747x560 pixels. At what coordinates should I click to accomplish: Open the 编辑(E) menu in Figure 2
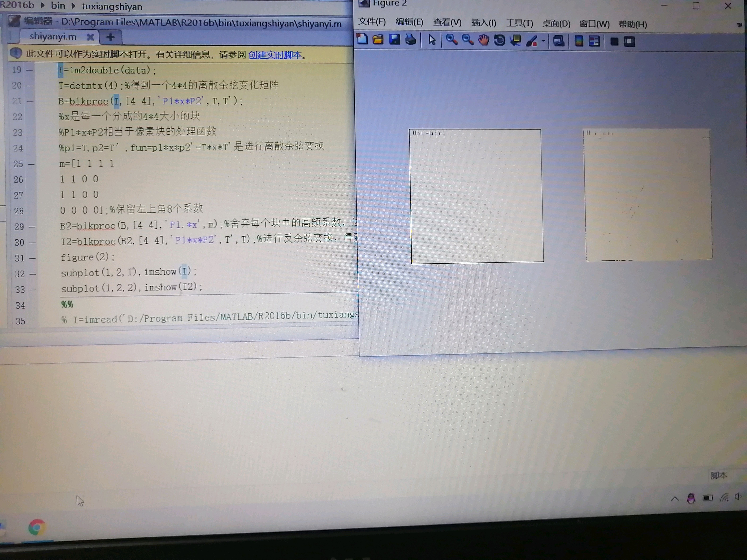[x=409, y=22]
